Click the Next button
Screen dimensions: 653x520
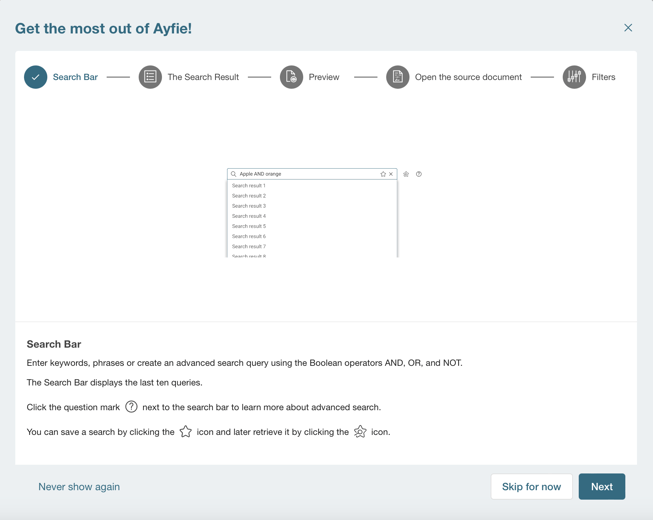602,486
